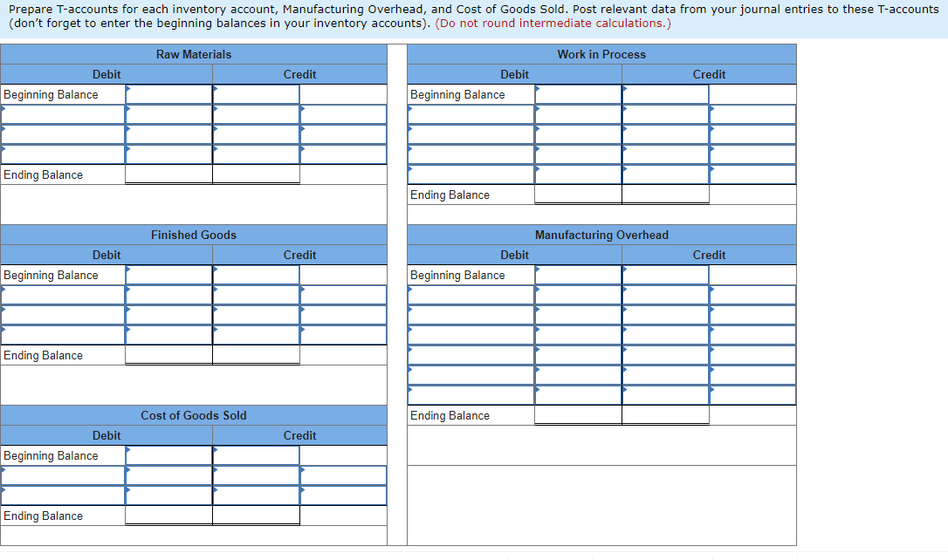Screen dimensions: 948x560
Task: Click the Raw Materials account title
Action: pos(194,54)
